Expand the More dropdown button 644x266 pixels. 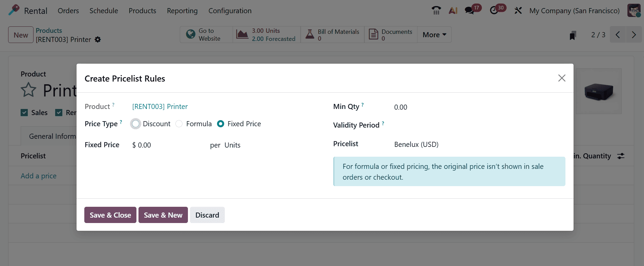(434, 35)
